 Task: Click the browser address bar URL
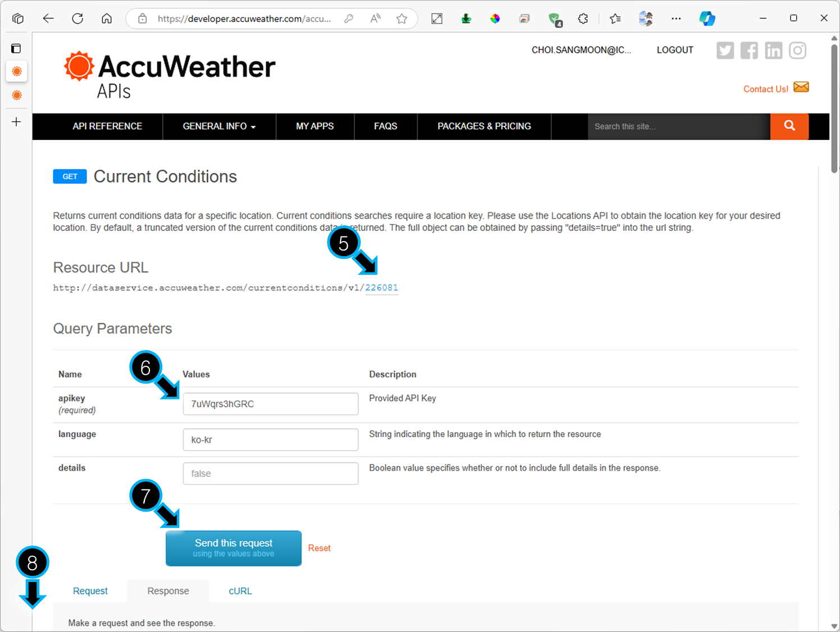pos(244,19)
